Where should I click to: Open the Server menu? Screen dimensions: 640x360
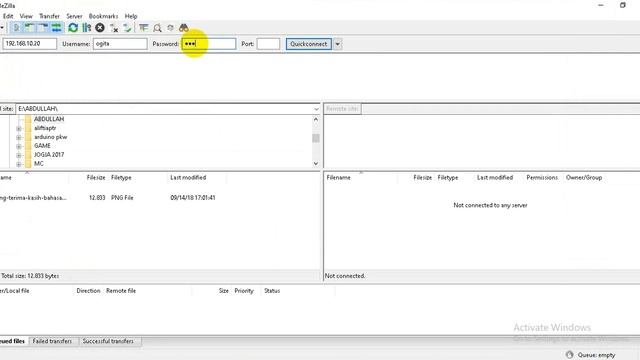[74, 16]
